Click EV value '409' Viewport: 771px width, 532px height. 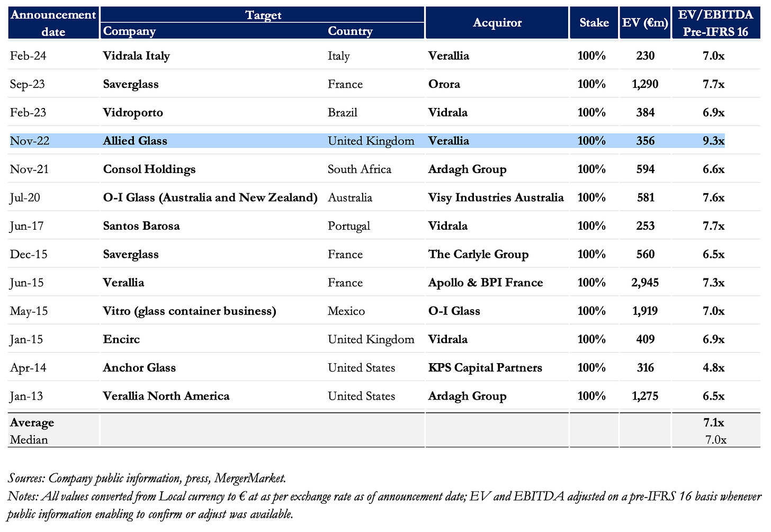(x=646, y=339)
